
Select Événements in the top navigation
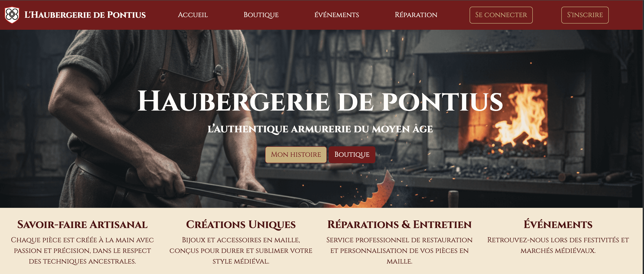coord(336,15)
